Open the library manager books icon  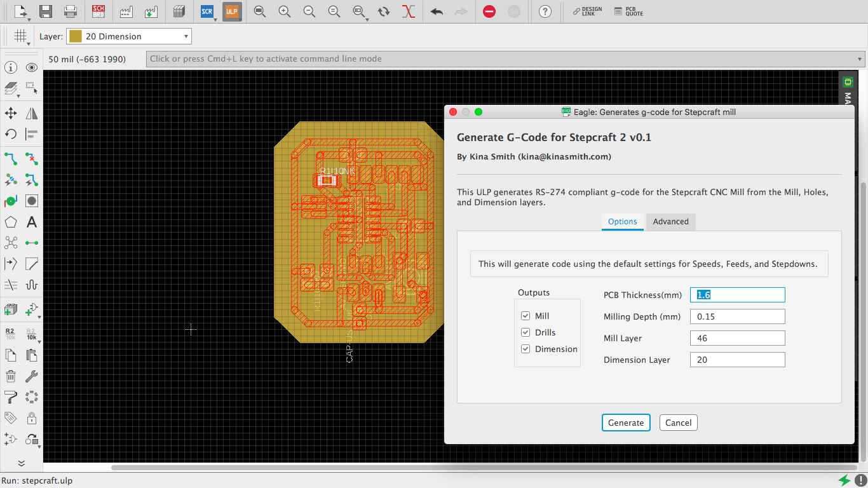pos(179,11)
